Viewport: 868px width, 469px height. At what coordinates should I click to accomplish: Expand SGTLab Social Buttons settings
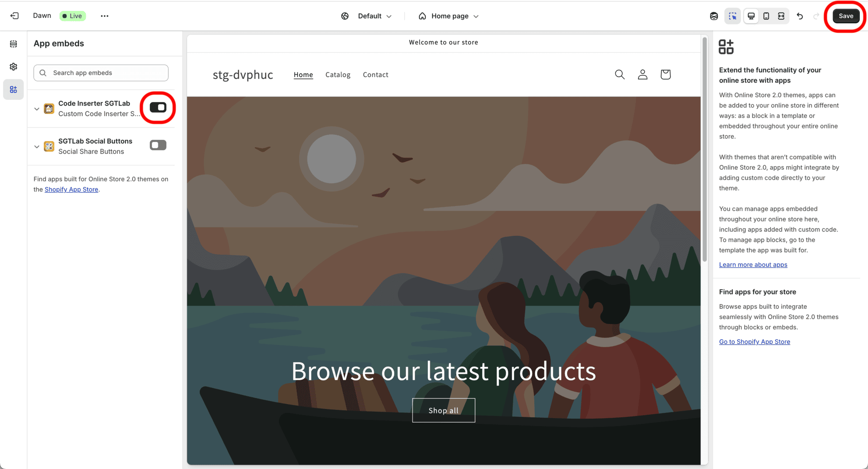(x=37, y=146)
